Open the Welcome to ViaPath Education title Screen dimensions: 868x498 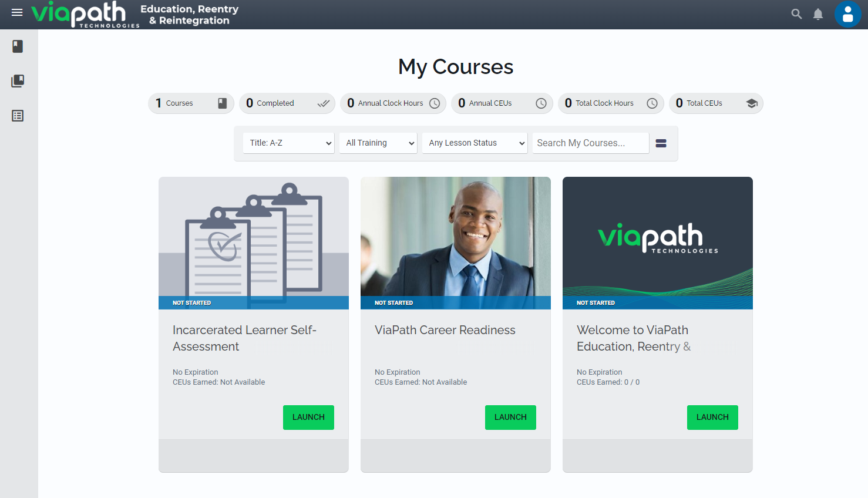[x=634, y=338]
